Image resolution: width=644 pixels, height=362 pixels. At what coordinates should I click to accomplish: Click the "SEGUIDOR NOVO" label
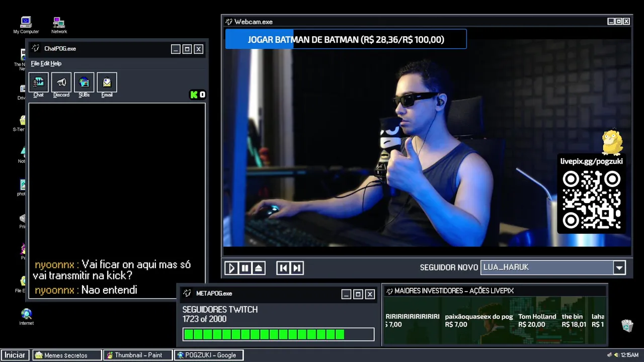tap(449, 267)
